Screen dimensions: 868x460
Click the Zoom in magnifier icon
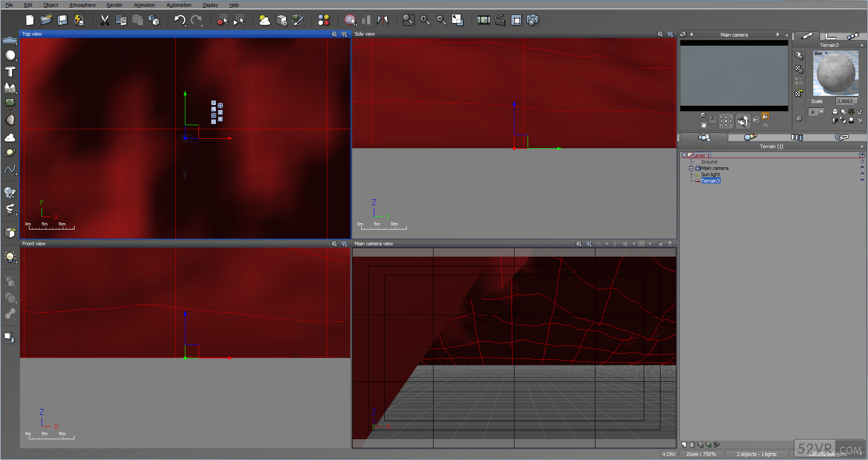tap(425, 20)
